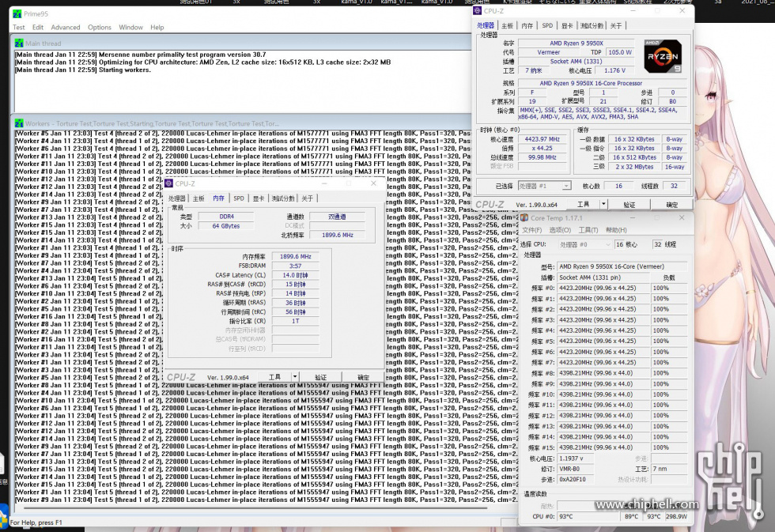Click memory frequency value 1899.6 MHz
775x532 pixels.
(295, 257)
